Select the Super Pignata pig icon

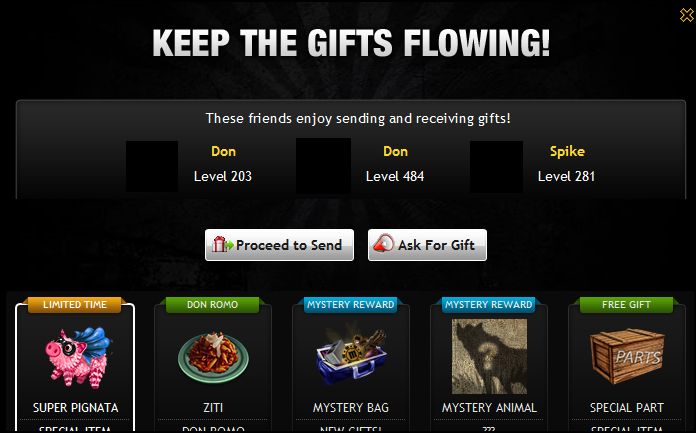(x=78, y=358)
